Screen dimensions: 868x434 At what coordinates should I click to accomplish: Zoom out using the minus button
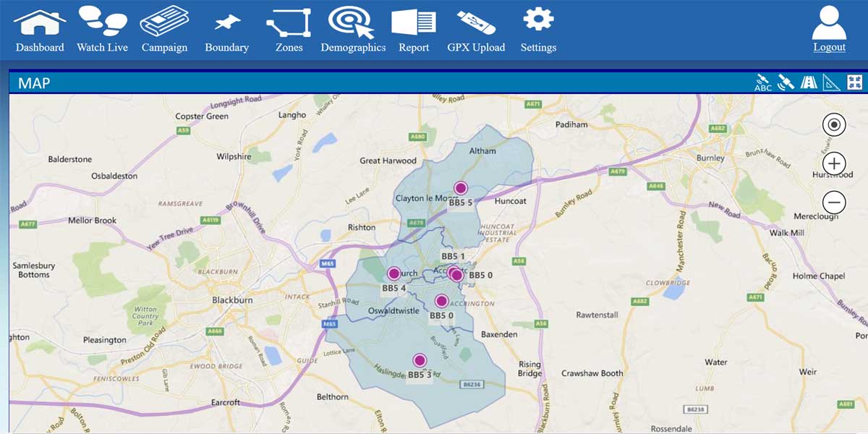pyautogui.click(x=833, y=203)
